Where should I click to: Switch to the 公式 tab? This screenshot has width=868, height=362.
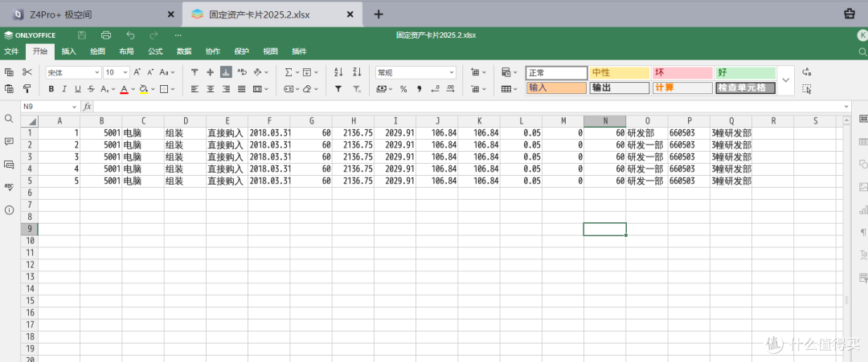click(x=155, y=51)
